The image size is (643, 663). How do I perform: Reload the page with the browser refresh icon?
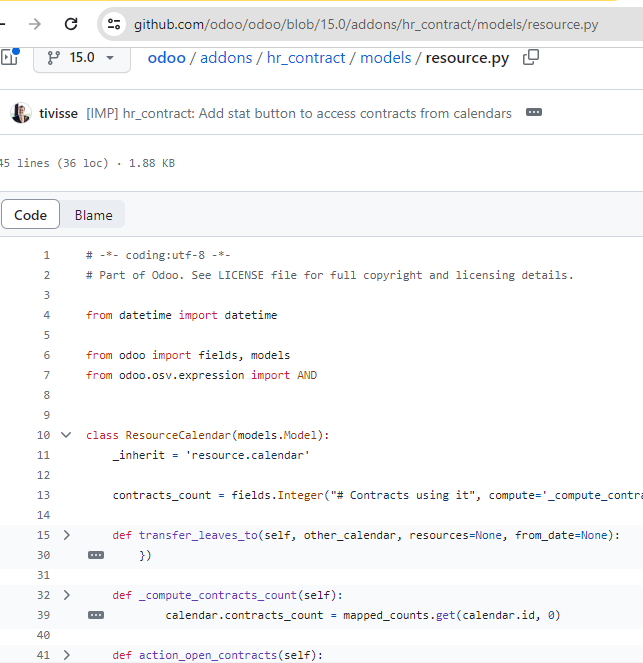(71, 24)
